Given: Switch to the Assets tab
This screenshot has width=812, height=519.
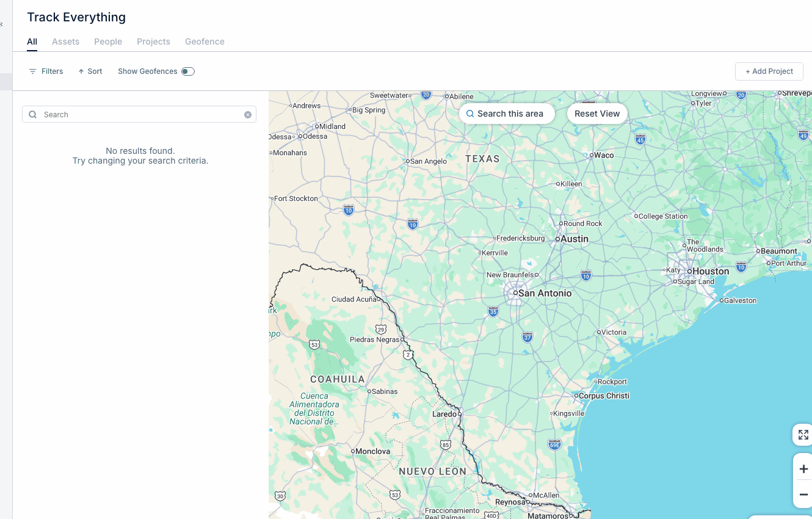Looking at the screenshot, I should click(x=65, y=42).
